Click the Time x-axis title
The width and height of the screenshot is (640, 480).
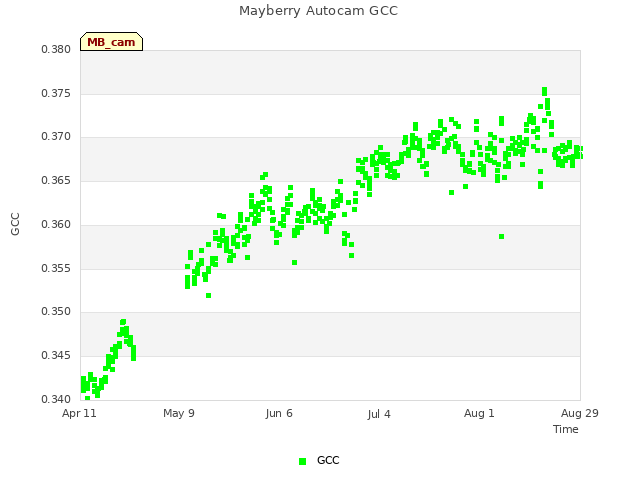566,429
